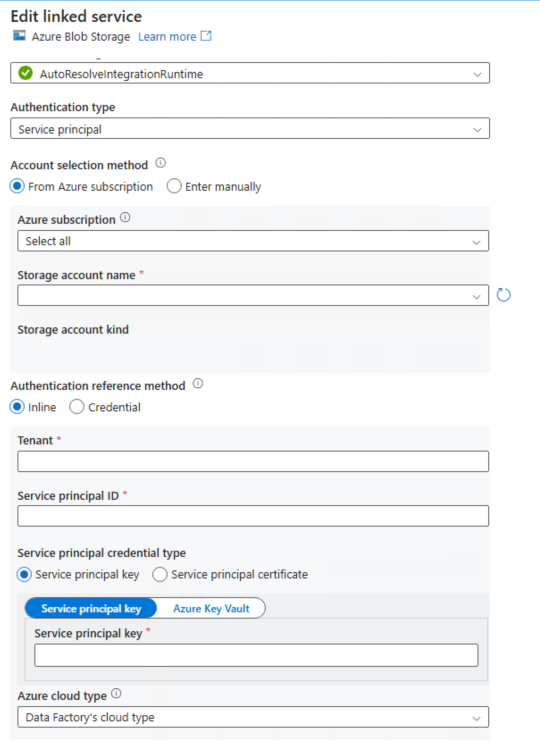Click the refresh icon beside Storage account name
540x742 pixels.
click(504, 295)
